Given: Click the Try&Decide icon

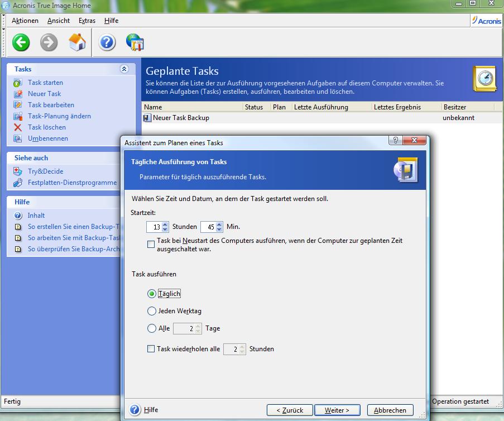Looking at the screenshot, I should click(18, 171).
